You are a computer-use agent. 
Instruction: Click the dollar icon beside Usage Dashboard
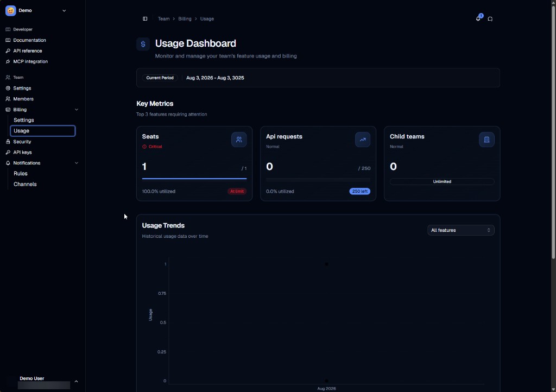pyautogui.click(x=143, y=44)
